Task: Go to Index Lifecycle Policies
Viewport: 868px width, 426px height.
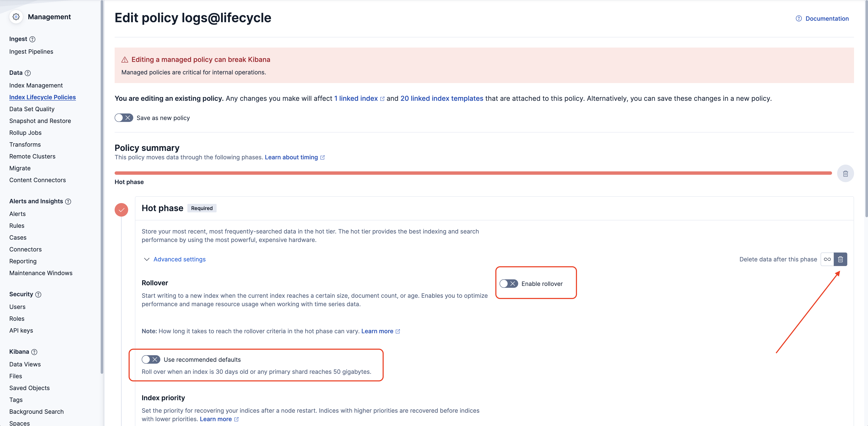Action: click(x=43, y=97)
